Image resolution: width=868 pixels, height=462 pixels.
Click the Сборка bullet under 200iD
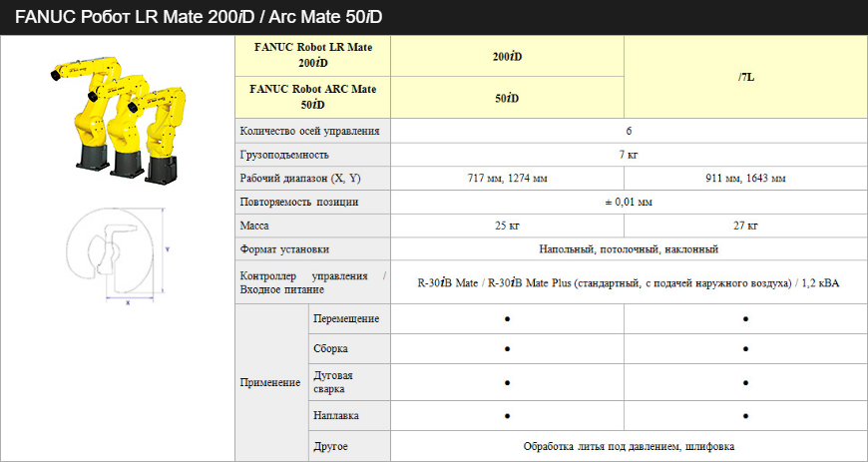tap(507, 349)
